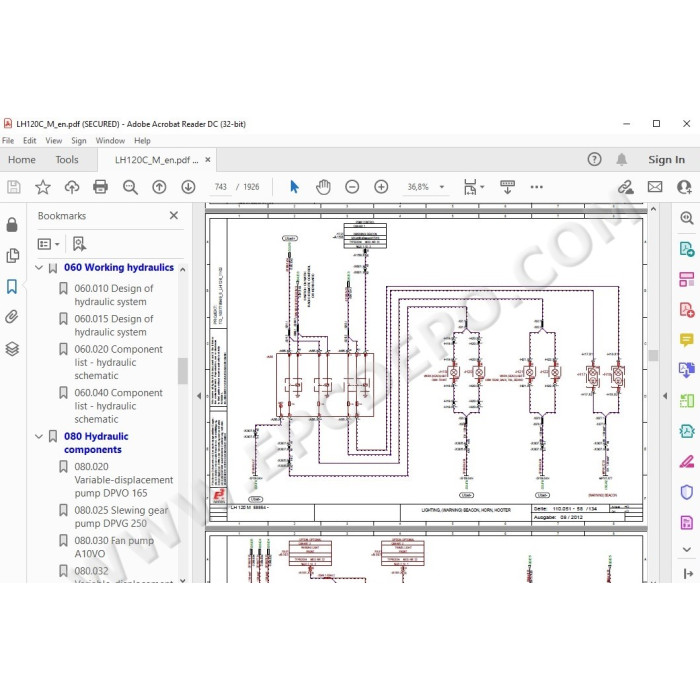Zoom out with minus button

click(x=352, y=187)
